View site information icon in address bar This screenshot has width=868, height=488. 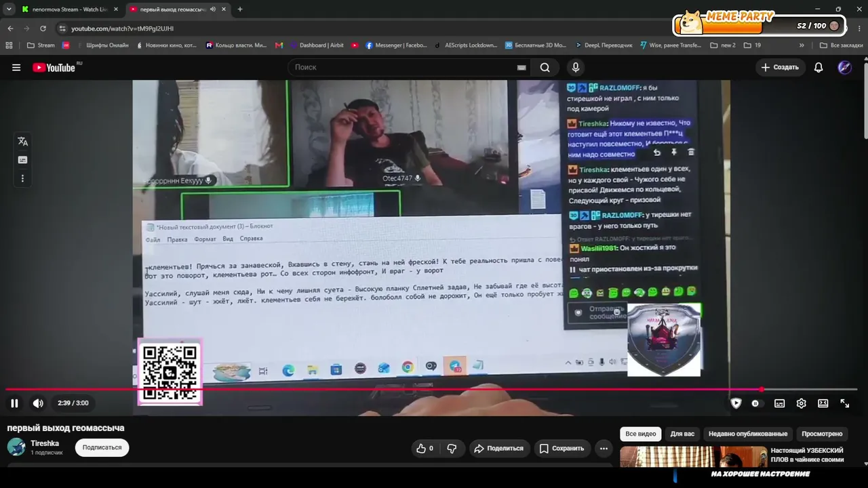[62, 28]
